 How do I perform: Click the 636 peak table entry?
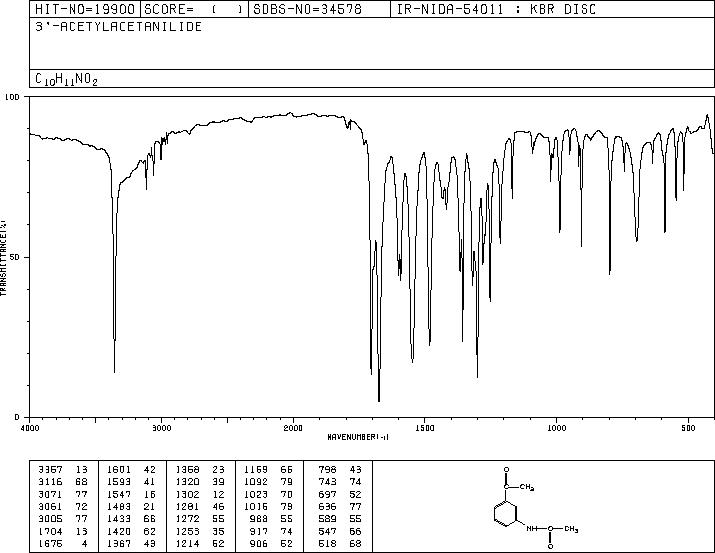tap(340, 506)
